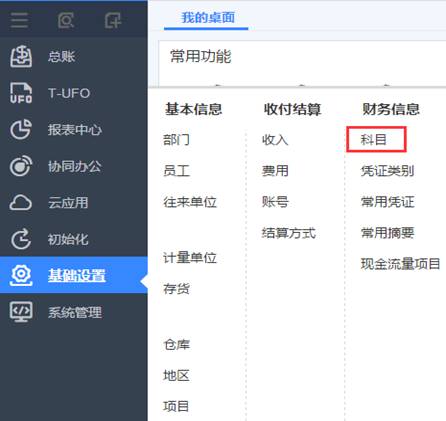The width and height of the screenshot is (446, 421).
Task: Open 存货 under 基本信息
Action: pos(176,288)
